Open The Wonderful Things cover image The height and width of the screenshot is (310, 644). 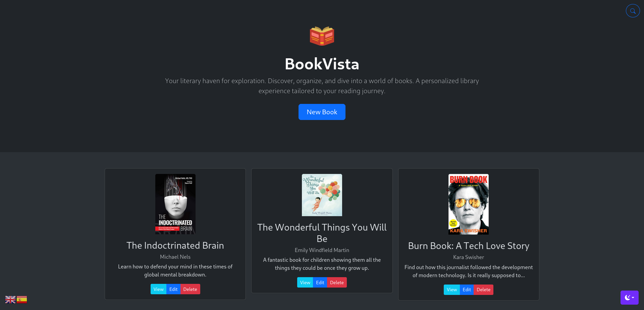click(x=322, y=195)
